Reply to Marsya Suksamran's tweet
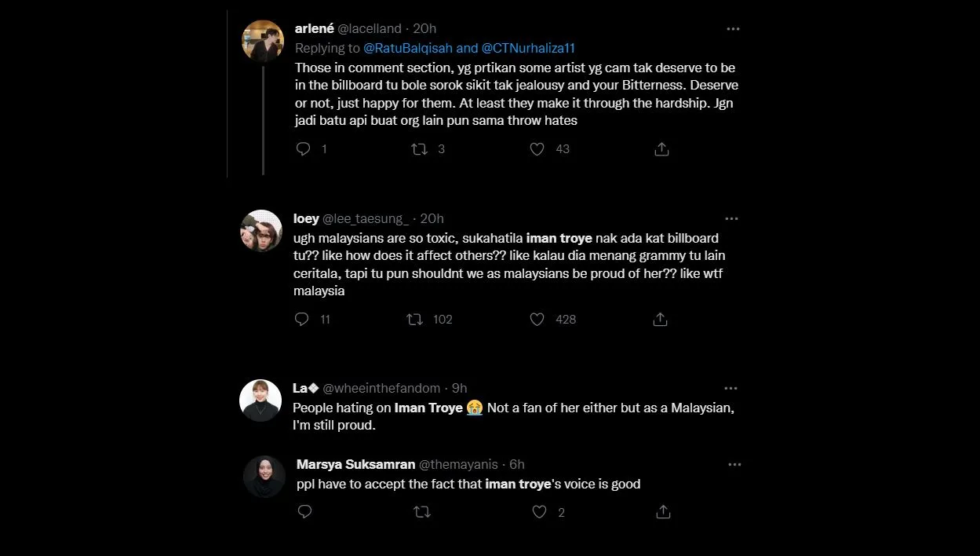This screenshot has height=556, width=980. pos(305,512)
